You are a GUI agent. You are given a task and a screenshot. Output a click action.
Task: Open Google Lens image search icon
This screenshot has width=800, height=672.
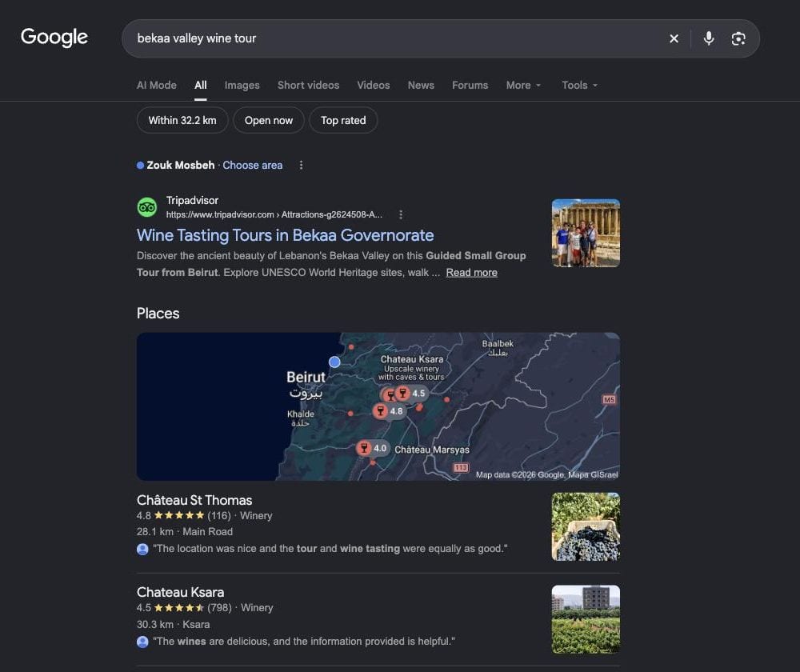738,38
